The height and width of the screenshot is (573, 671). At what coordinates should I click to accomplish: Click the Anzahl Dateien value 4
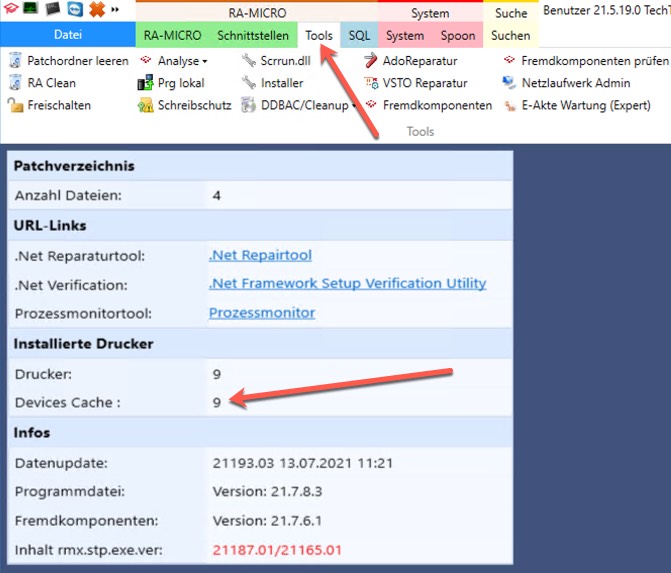(217, 196)
